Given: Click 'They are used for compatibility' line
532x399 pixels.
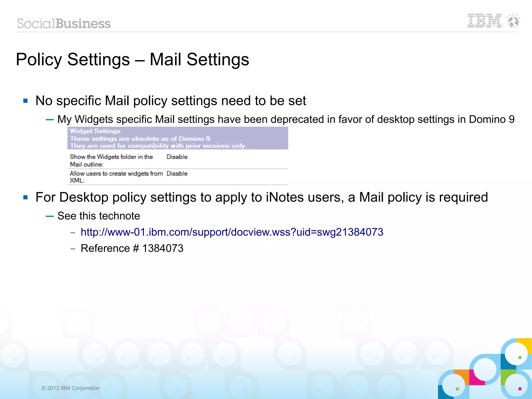Looking at the screenshot, I should pyautogui.click(x=158, y=146).
